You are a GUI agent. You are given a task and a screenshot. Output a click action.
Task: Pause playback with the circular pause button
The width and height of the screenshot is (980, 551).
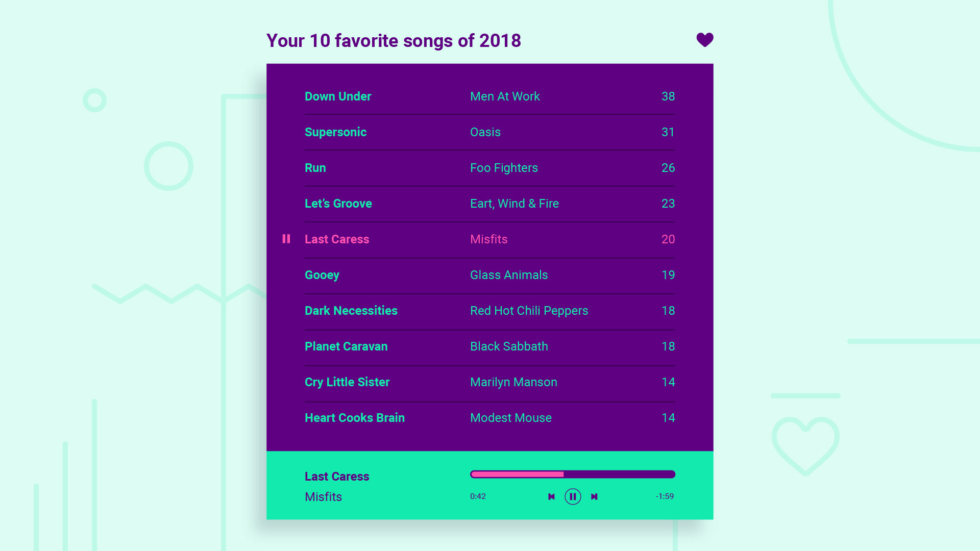573,496
